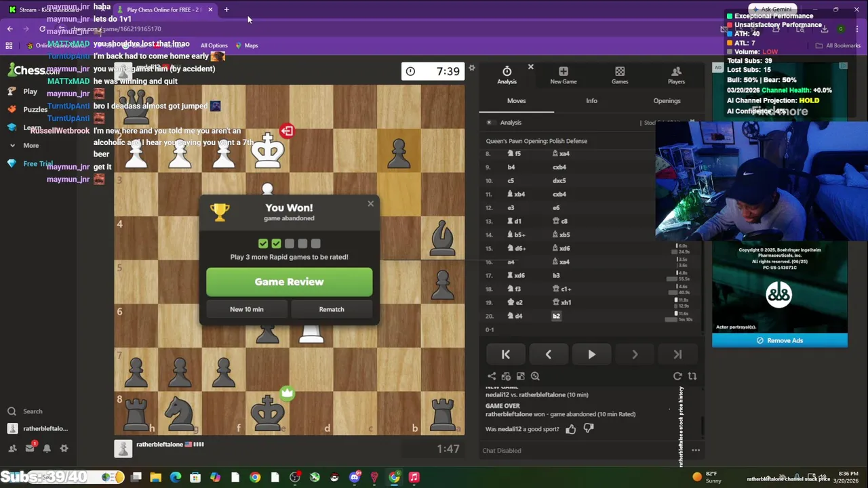Open the Maps bookmark
The width and height of the screenshot is (868, 488).
246,45
